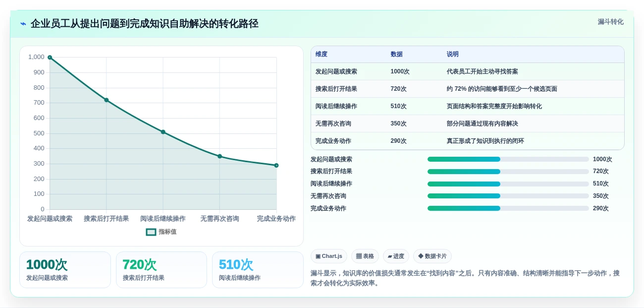Click progress bar for 发起问题或搜索
Screen dimensions: 644x308
508,159
